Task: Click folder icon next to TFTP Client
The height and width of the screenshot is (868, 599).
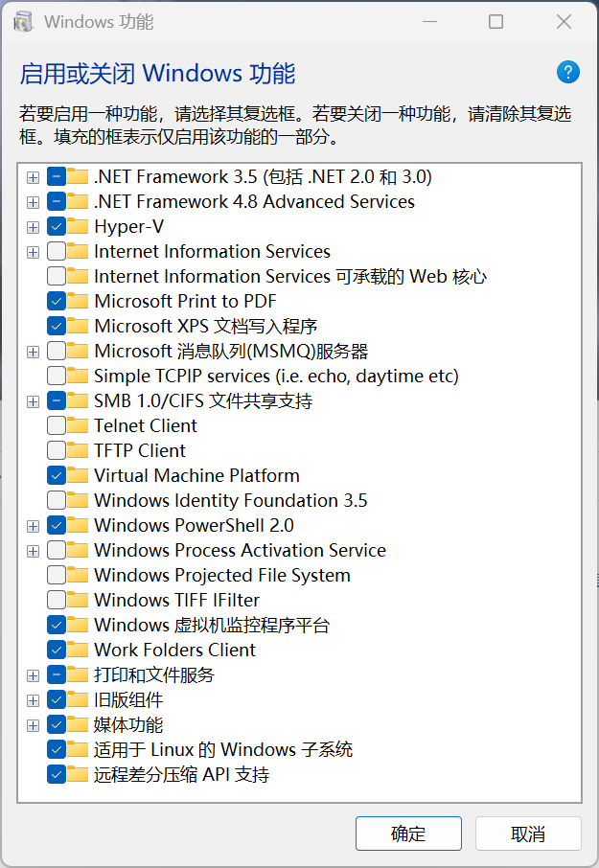Action: [x=78, y=450]
